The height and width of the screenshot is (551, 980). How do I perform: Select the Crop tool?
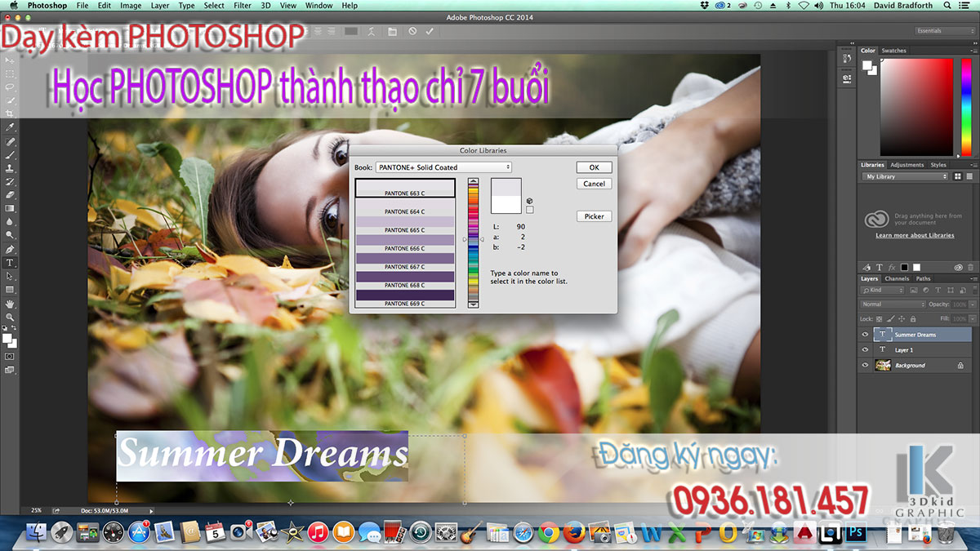click(x=10, y=113)
